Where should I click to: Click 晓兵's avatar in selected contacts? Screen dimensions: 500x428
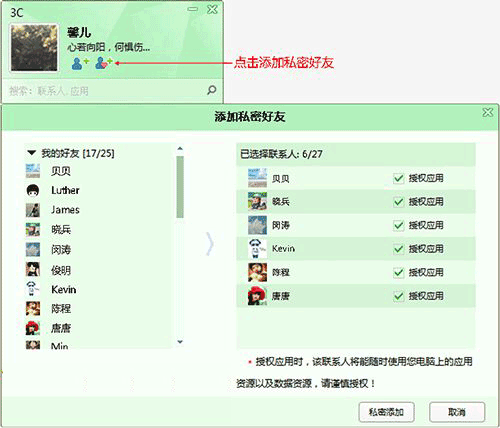[257, 201]
